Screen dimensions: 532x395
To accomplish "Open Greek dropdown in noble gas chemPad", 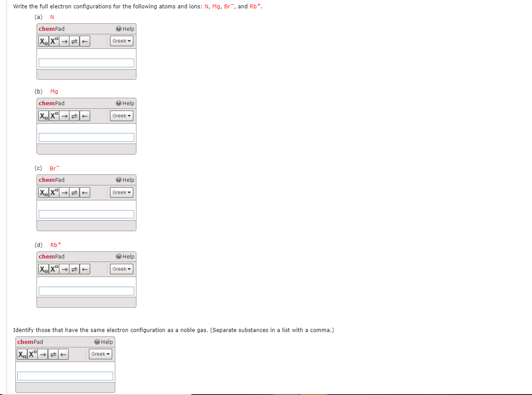I will (100, 354).
